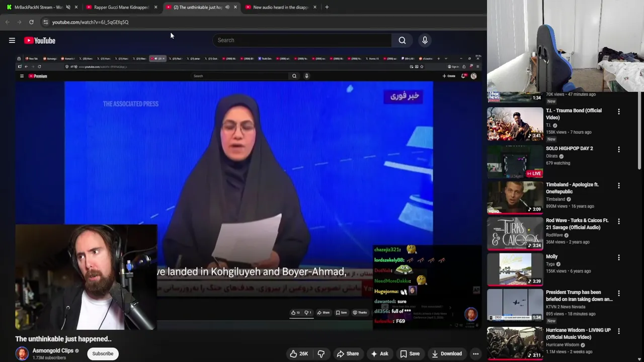This screenshot has height=362, width=644.
Task: Open the President Trump briefed video thumbnail
Action: pyautogui.click(x=515, y=306)
